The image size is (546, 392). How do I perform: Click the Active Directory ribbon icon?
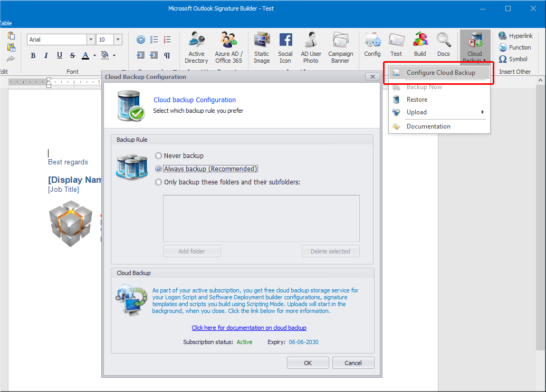click(x=196, y=47)
